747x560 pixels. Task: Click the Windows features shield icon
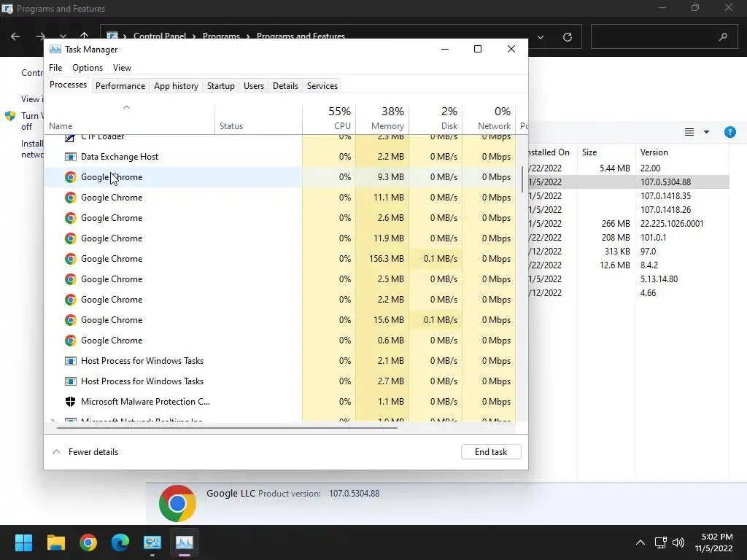pyautogui.click(x=10, y=116)
